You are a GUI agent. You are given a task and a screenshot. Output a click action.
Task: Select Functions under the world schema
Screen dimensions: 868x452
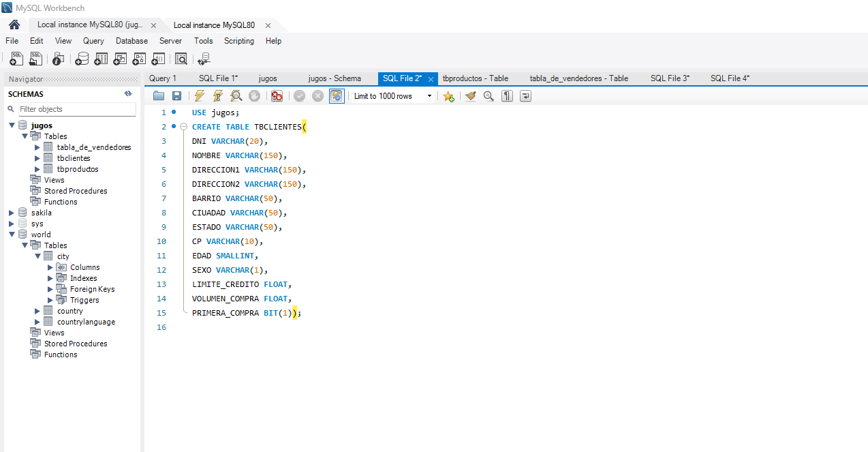point(61,355)
